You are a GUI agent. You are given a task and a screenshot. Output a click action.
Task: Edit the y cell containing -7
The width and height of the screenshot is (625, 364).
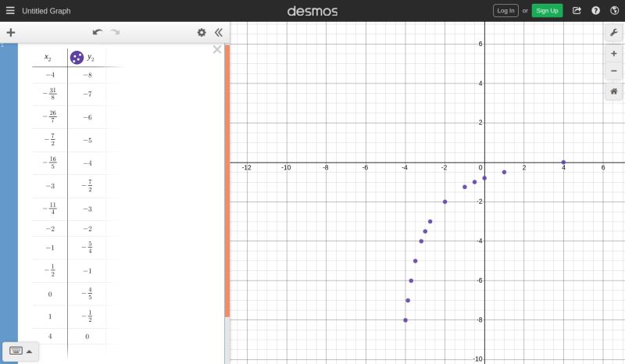87,94
